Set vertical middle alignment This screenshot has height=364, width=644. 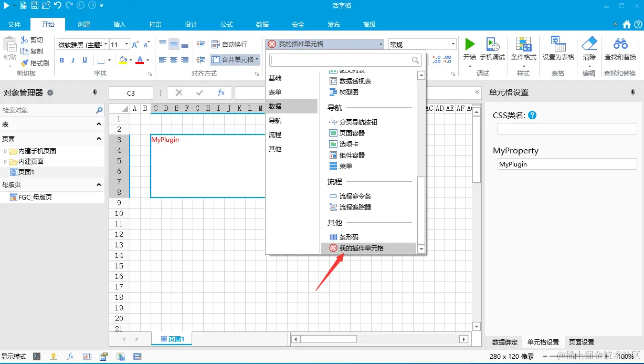[x=174, y=44]
